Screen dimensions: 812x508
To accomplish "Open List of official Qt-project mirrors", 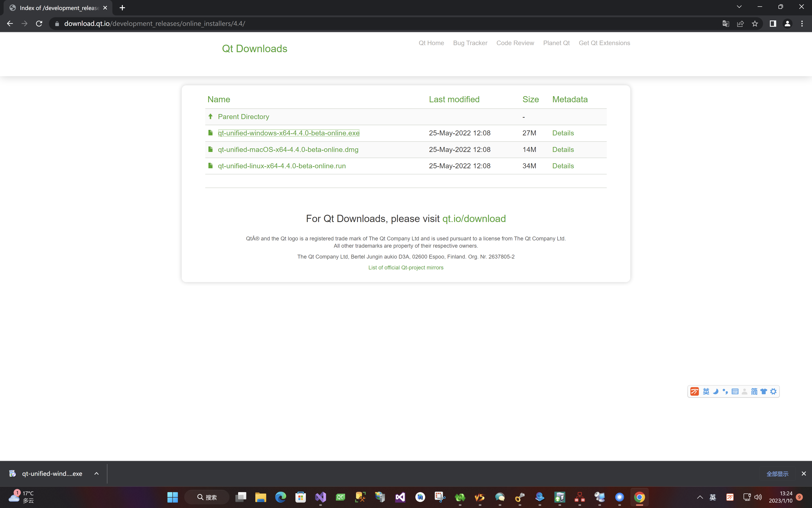I will point(406,268).
